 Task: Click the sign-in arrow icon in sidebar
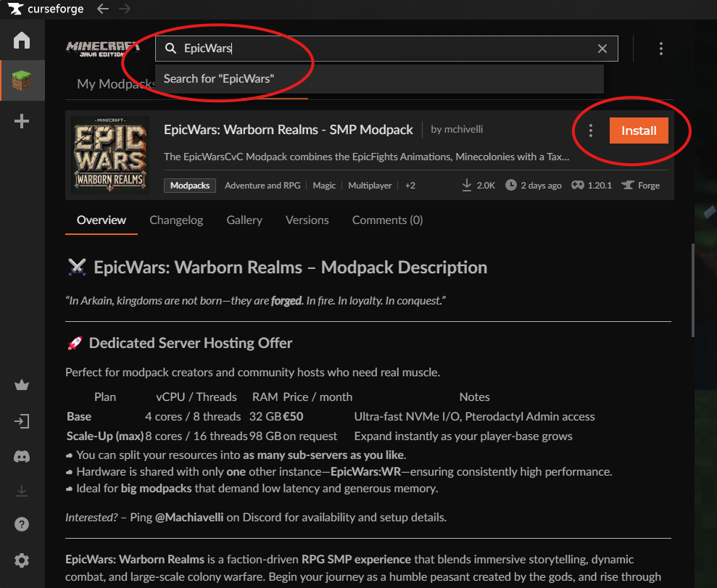[x=22, y=421]
